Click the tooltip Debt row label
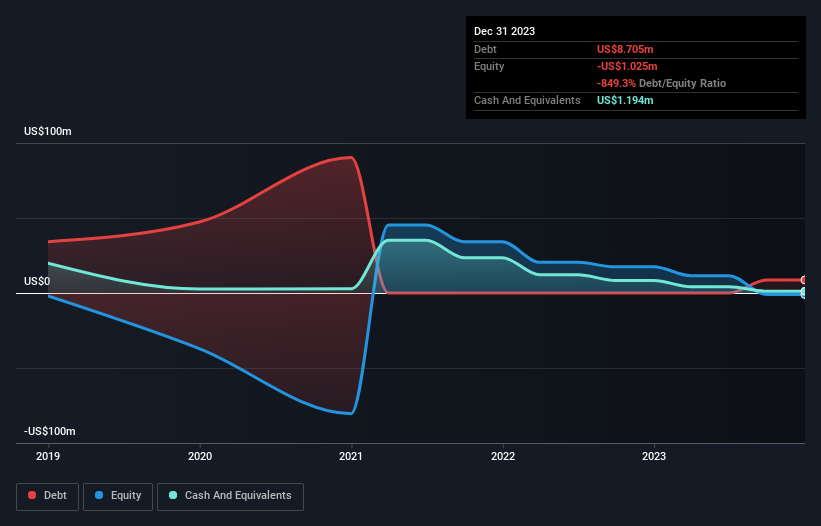 coord(485,49)
